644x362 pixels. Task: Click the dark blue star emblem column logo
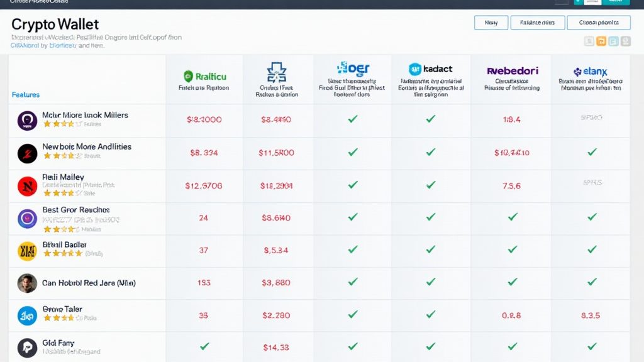coord(277,72)
